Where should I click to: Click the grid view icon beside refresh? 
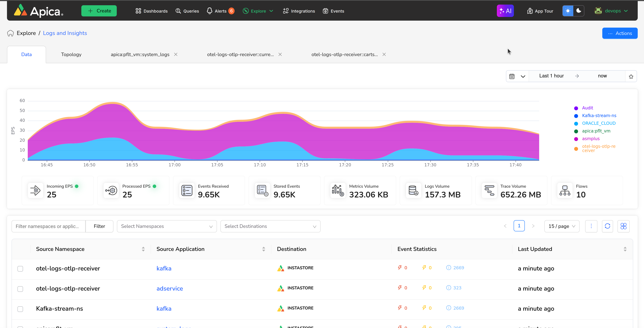tap(623, 226)
